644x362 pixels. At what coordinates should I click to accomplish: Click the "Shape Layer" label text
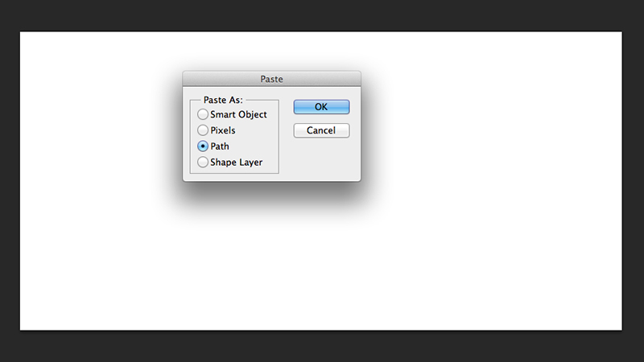coord(236,162)
